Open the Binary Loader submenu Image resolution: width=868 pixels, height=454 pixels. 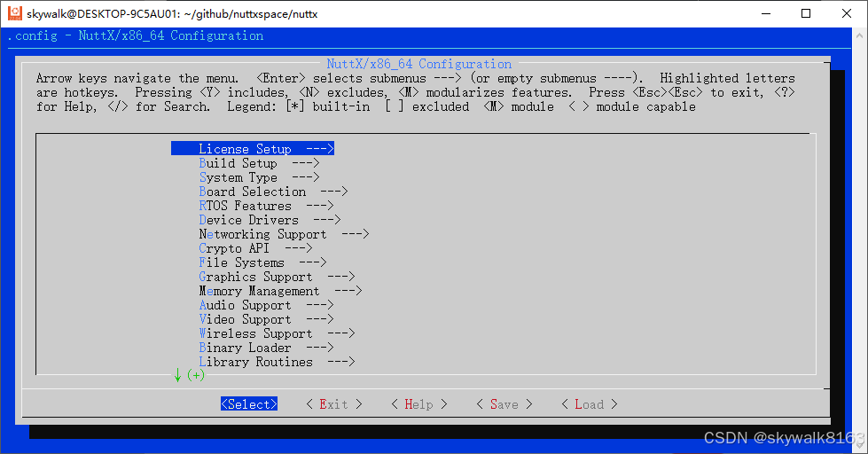coord(266,348)
